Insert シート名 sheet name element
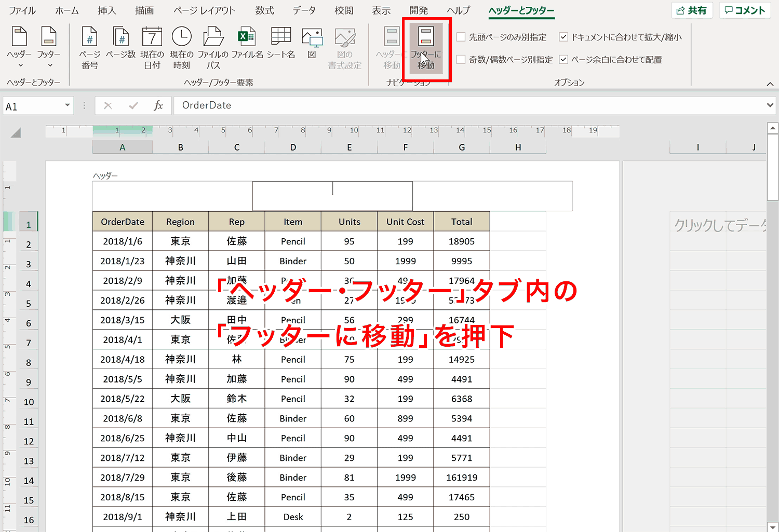779x532 pixels. 281,43
